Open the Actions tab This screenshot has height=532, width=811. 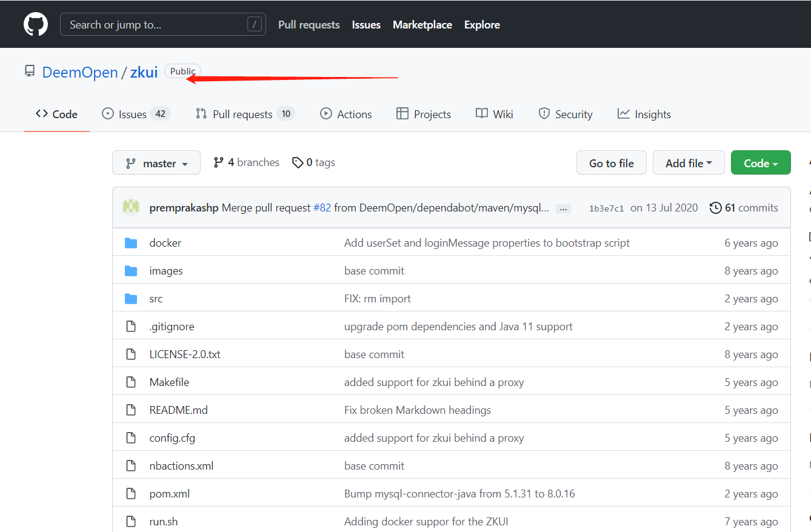(x=345, y=114)
